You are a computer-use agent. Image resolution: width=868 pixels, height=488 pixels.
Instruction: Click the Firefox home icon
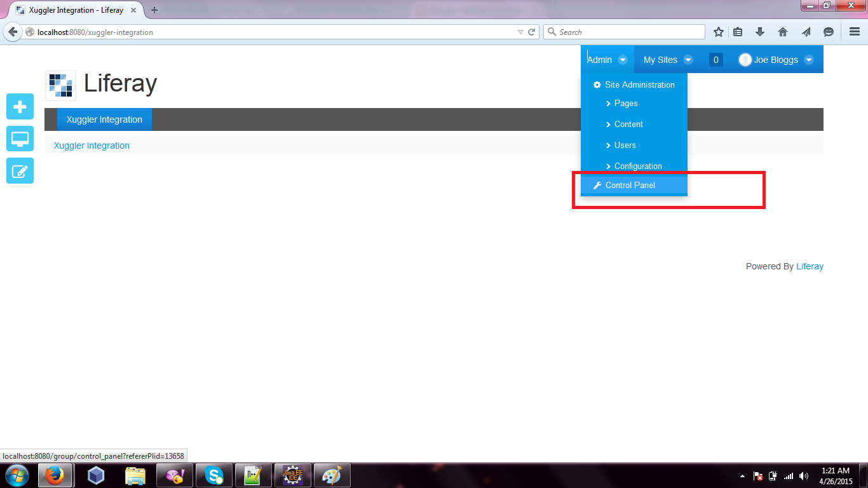[783, 31]
